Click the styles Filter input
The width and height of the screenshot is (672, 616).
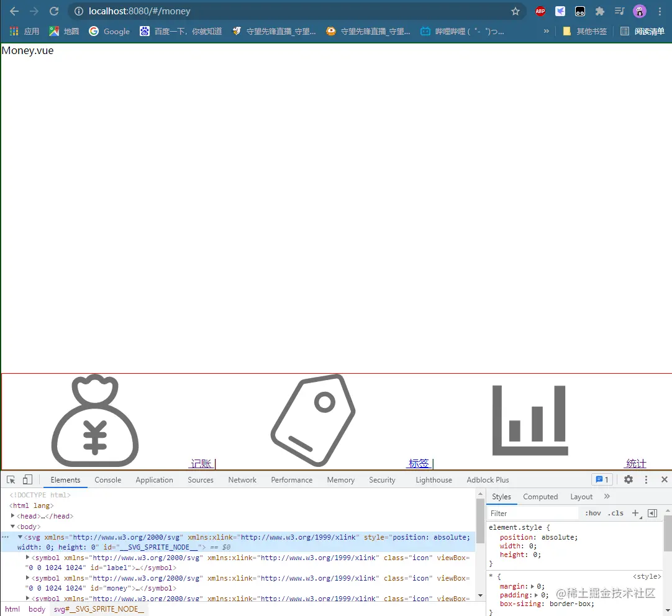tap(534, 513)
